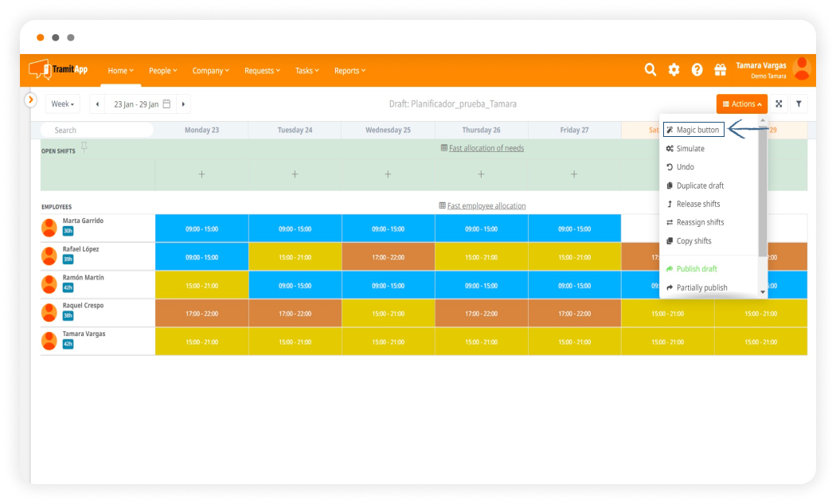The height and width of the screenshot is (504, 836).
Task: Click Fast allocation of needs link
Action: pyautogui.click(x=486, y=148)
